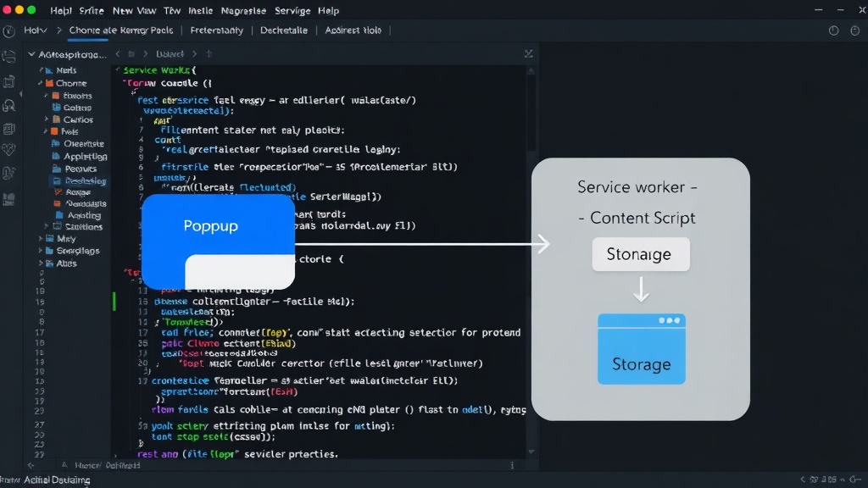Expand the Nels folder arrow

[41, 70]
